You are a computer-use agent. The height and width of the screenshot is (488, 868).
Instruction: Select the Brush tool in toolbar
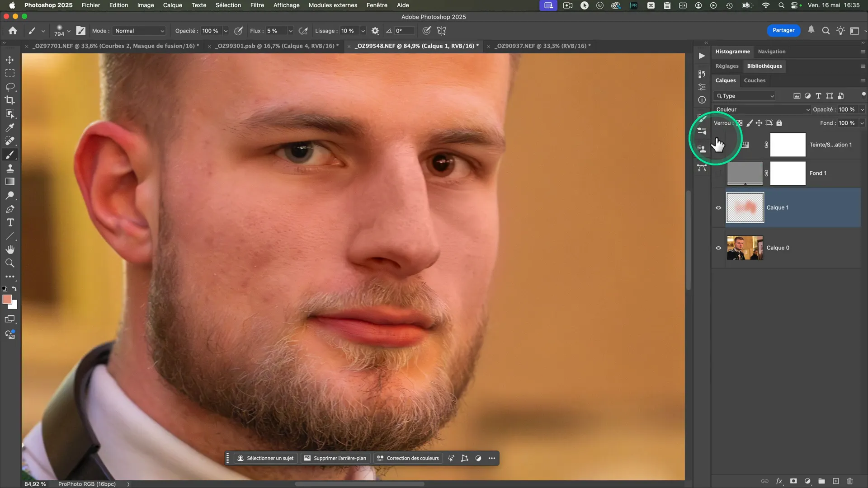tap(10, 155)
